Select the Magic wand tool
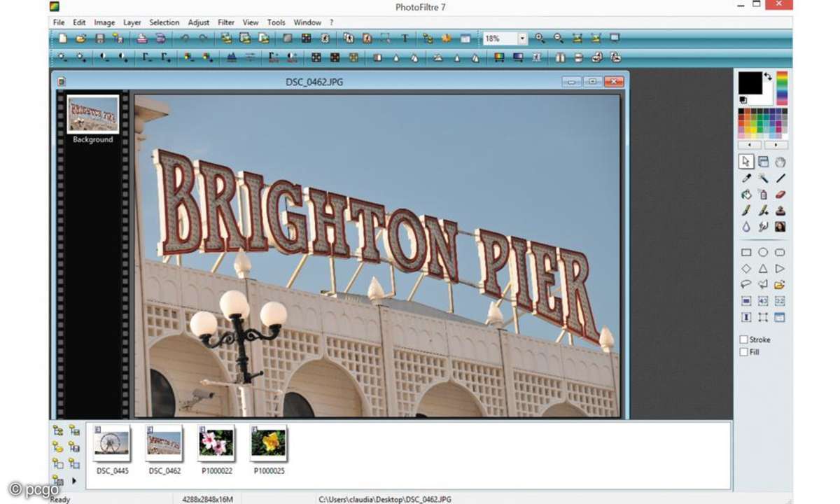The height and width of the screenshot is (504, 840). [x=763, y=178]
